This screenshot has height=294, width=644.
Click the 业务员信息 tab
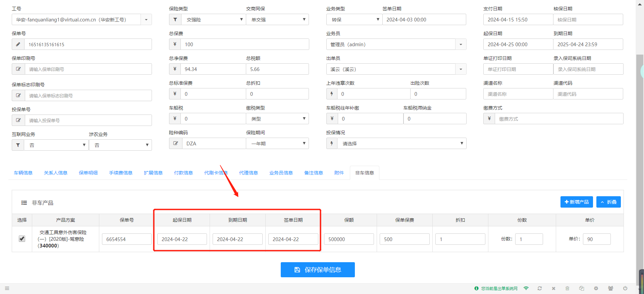coord(281,173)
